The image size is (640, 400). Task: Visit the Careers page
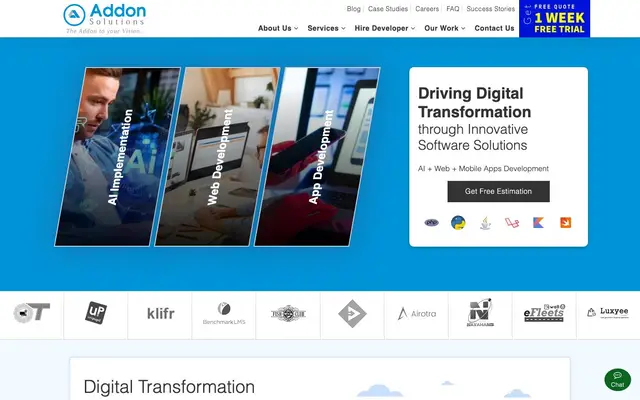coord(427,9)
